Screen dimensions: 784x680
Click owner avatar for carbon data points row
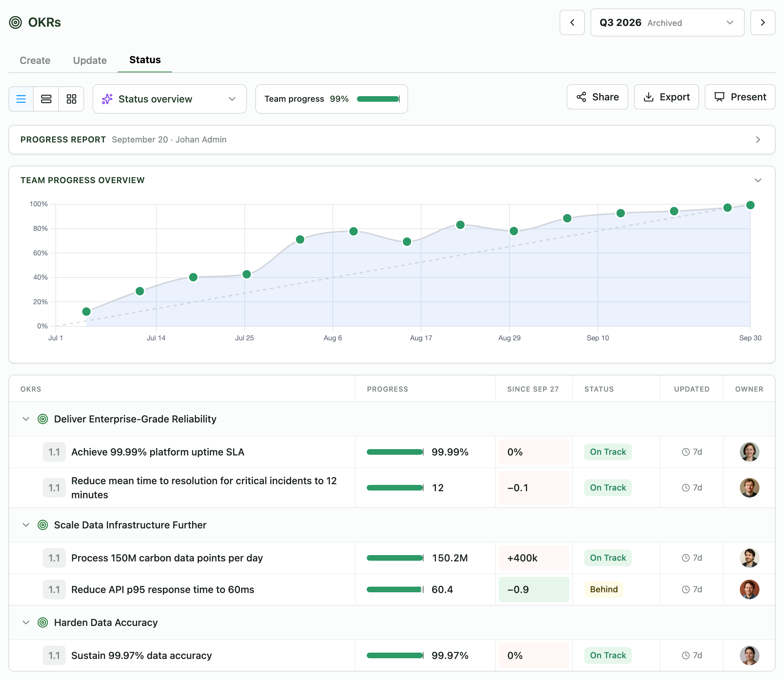pos(749,558)
